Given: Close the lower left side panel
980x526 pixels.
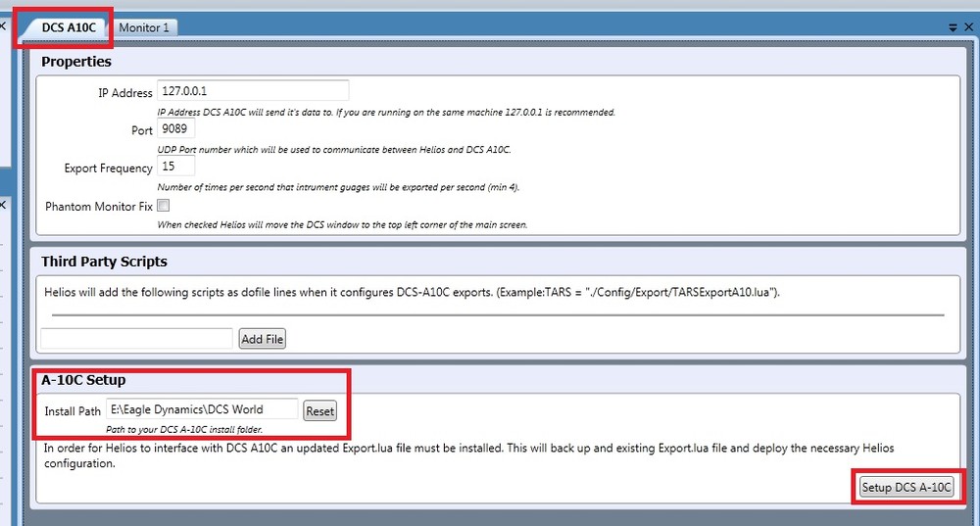Looking at the screenshot, I should point(3,205).
